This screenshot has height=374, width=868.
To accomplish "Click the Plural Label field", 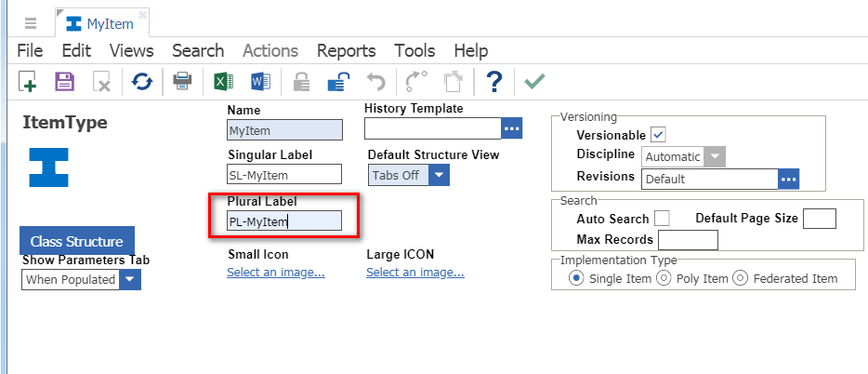I will coord(284,221).
